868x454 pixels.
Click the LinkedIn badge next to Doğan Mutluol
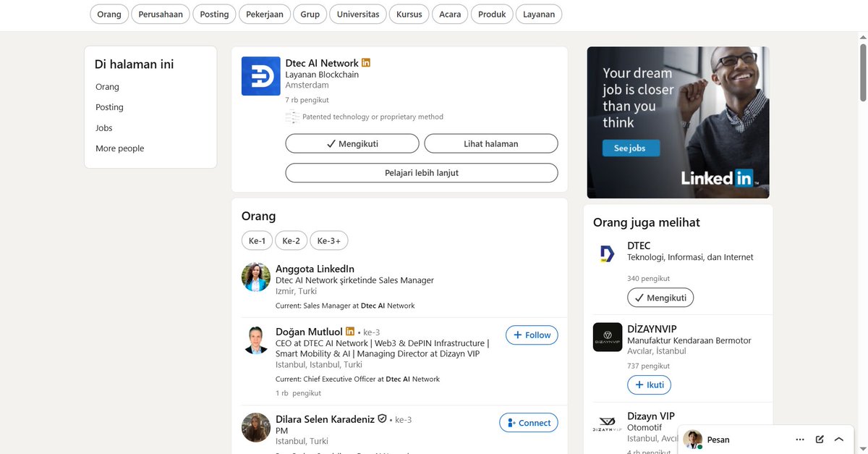coord(350,332)
